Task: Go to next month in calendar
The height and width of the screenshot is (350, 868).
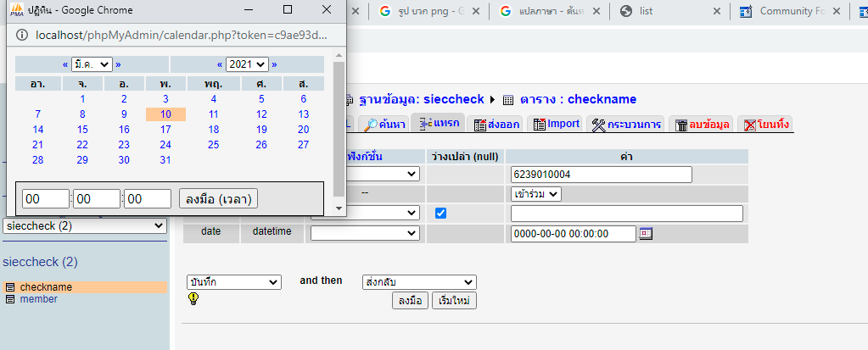Action: pyautogui.click(x=118, y=64)
